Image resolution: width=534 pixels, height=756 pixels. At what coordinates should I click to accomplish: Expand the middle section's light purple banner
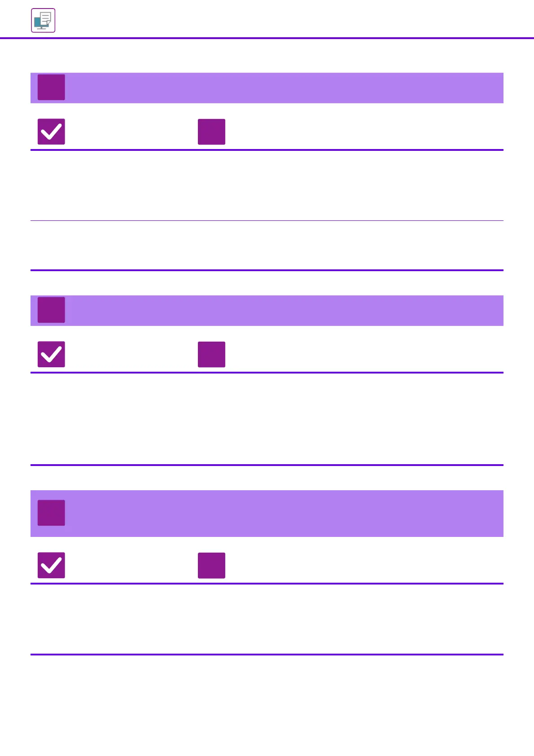pos(283,311)
